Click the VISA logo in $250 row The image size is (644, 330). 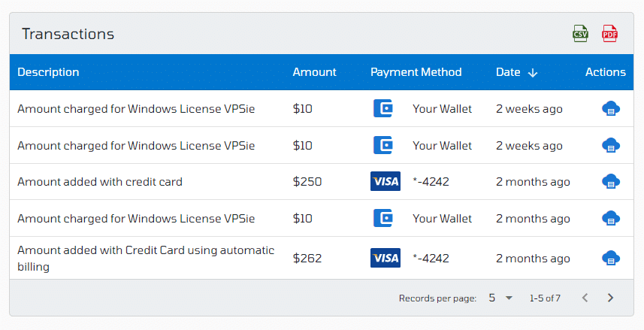coord(385,181)
